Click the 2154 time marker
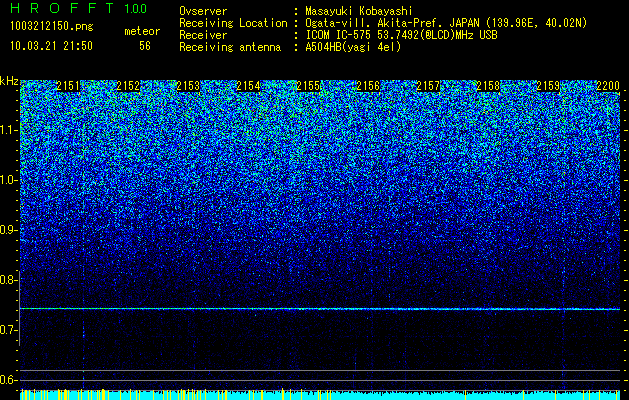The image size is (629, 400). pos(248,86)
